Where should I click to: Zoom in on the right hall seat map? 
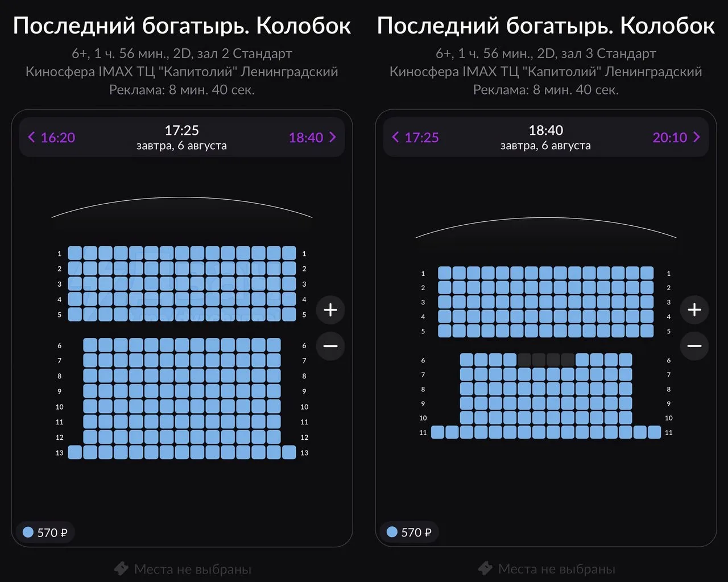pos(694,310)
